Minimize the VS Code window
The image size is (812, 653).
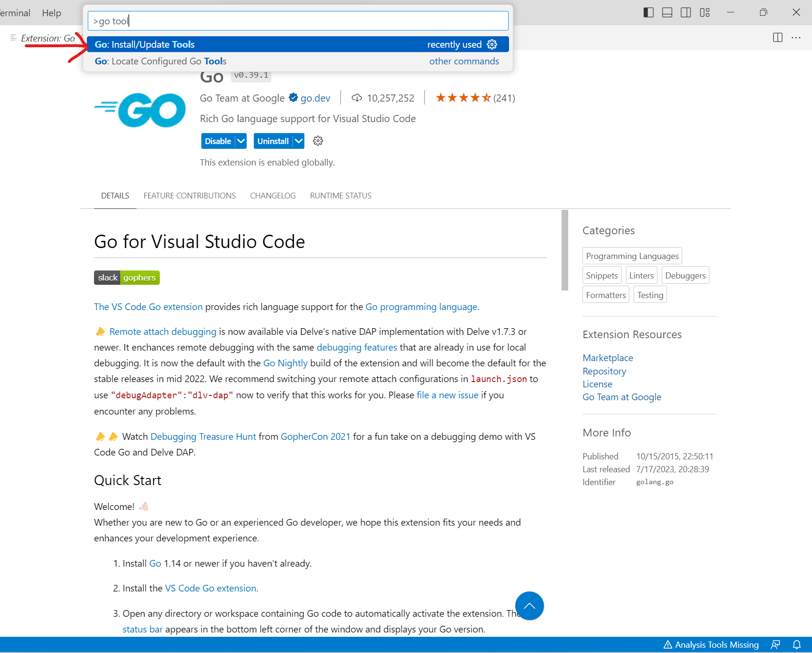pyautogui.click(x=730, y=12)
